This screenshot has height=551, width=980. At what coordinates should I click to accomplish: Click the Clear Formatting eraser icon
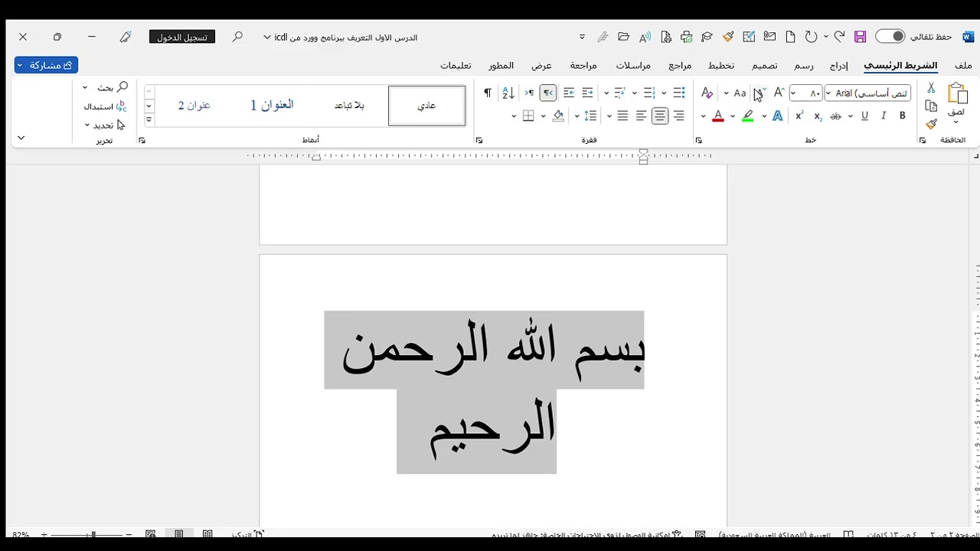click(x=707, y=93)
